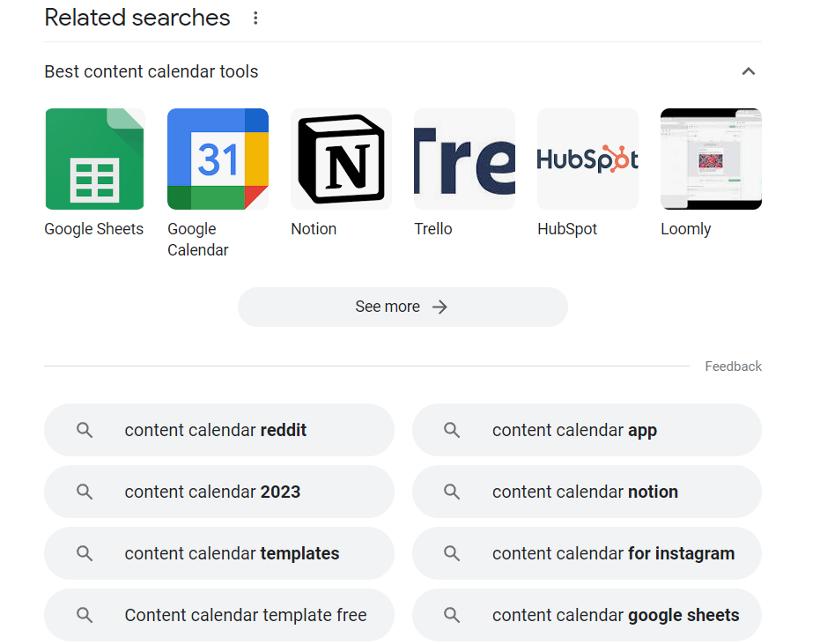Click the Google Calendar icon

[218, 159]
